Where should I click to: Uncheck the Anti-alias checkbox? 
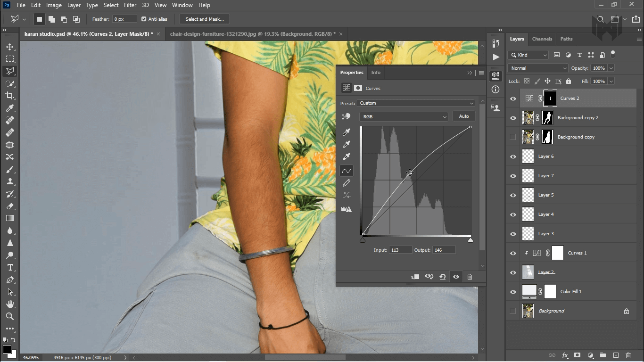tap(144, 19)
